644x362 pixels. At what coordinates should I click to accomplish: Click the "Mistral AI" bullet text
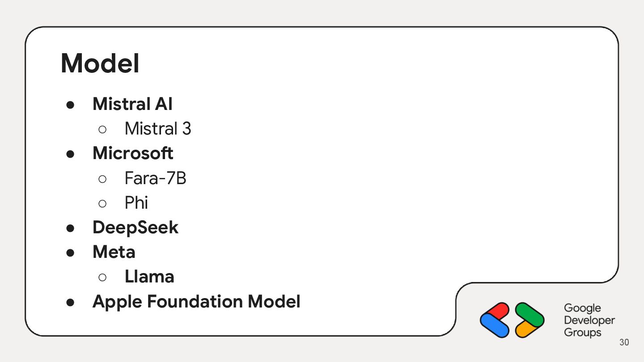click(x=132, y=104)
